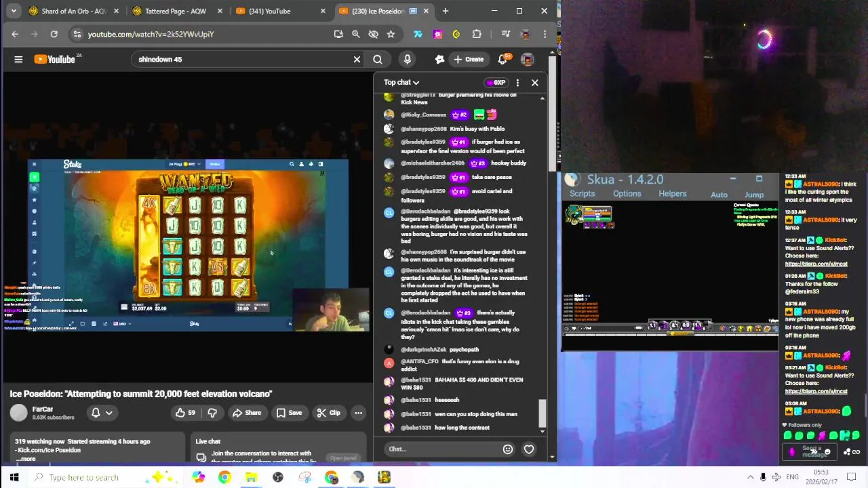The image size is (868, 488).
Task: Create a Clip of the stream
Action: [x=328, y=413]
